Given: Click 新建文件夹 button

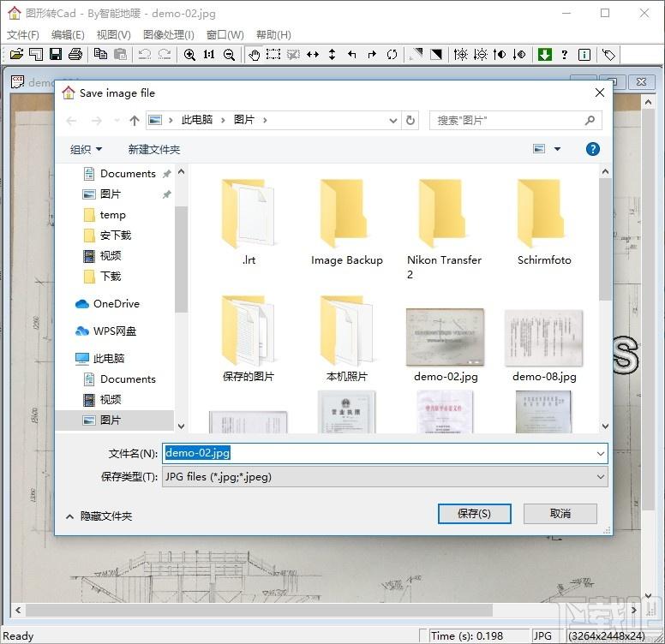Looking at the screenshot, I should 154,149.
